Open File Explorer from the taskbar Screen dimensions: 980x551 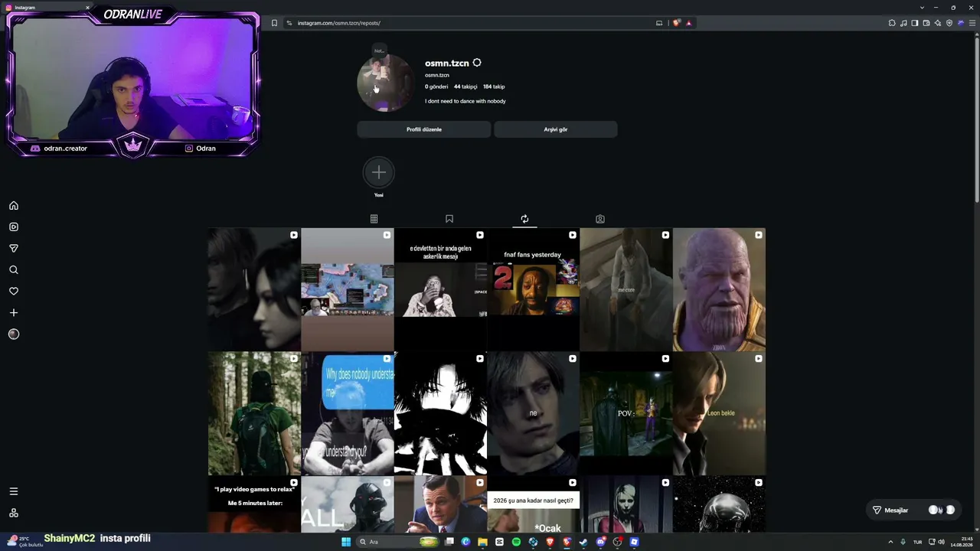tap(482, 542)
